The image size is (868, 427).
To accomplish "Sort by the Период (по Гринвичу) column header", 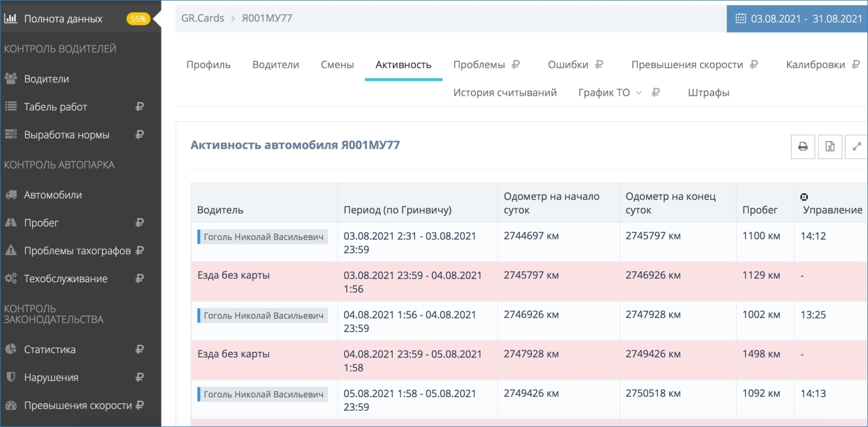I will click(x=398, y=210).
